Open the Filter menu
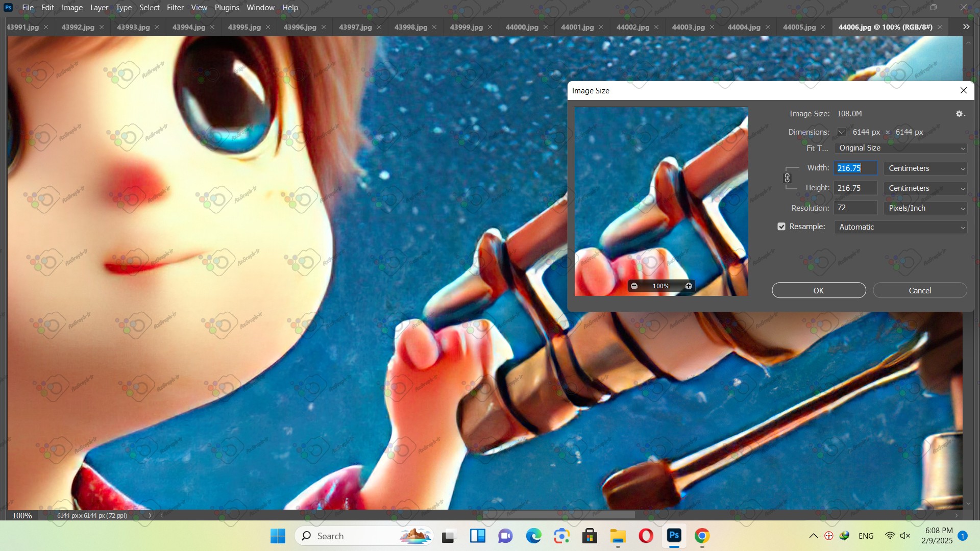980x551 pixels. [x=175, y=8]
